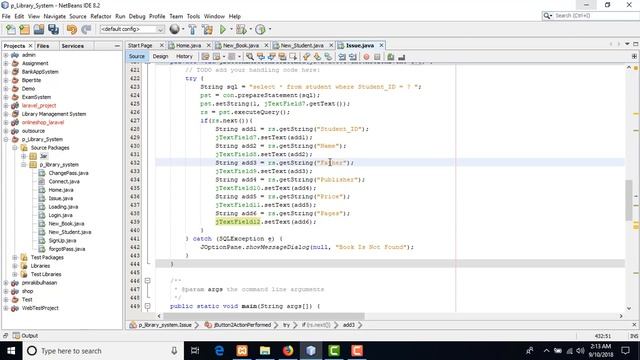This screenshot has width=640, height=360.
Task: Toggle code fold at line 449
Action: pyautogui.click(x=147, y=306)
